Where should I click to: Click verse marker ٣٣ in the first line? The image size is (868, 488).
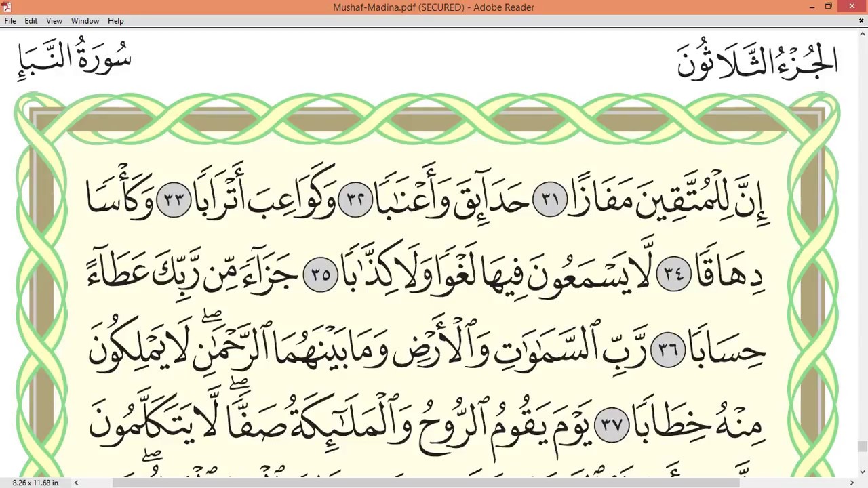pos(174,199)
